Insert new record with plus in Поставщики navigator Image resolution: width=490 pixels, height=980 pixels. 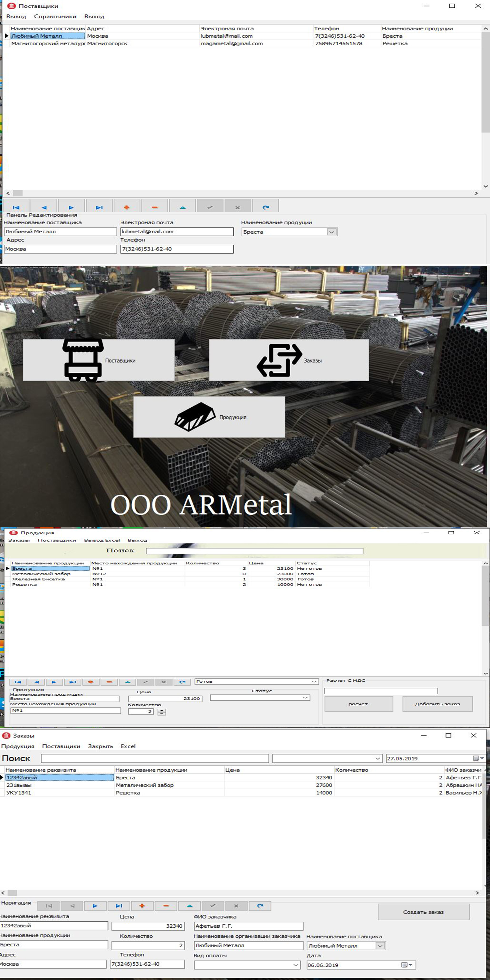coord(127,206)
